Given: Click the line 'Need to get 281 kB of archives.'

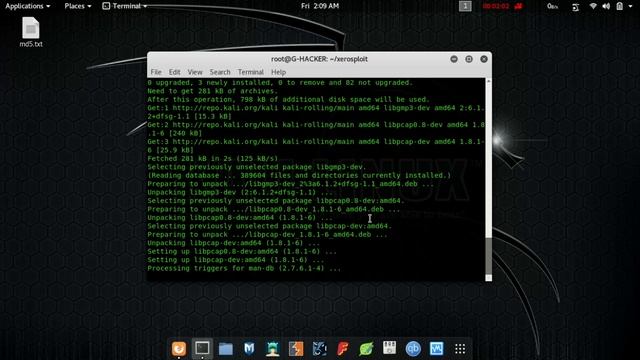Looking at the screenshot, I should tap(212, 91).
